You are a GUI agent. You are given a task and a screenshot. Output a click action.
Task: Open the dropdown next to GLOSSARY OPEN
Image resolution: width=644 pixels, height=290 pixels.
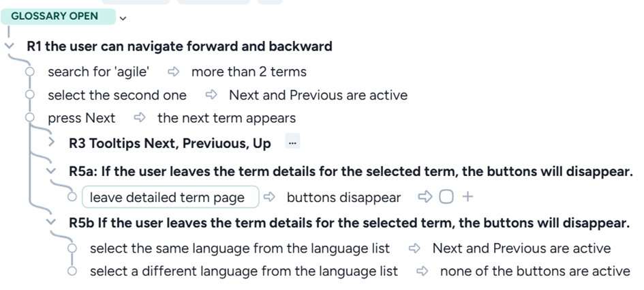(123, 18)
